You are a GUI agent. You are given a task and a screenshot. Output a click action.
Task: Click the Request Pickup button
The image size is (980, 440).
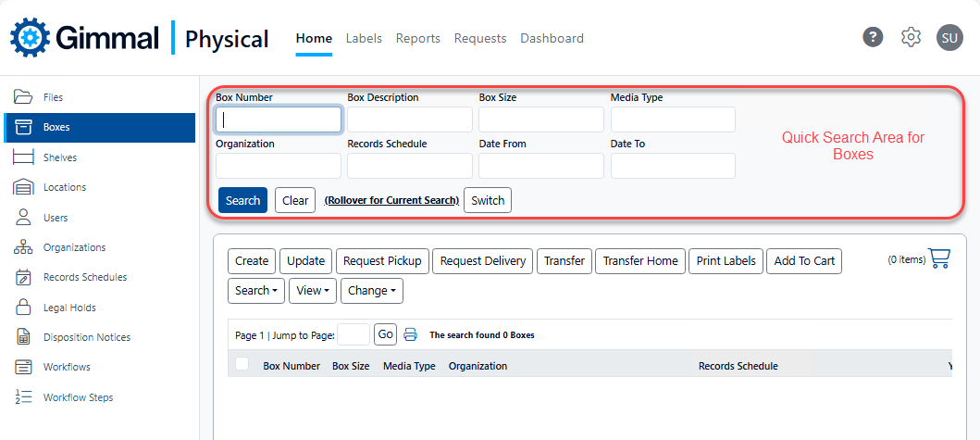[x=382, y=261]
